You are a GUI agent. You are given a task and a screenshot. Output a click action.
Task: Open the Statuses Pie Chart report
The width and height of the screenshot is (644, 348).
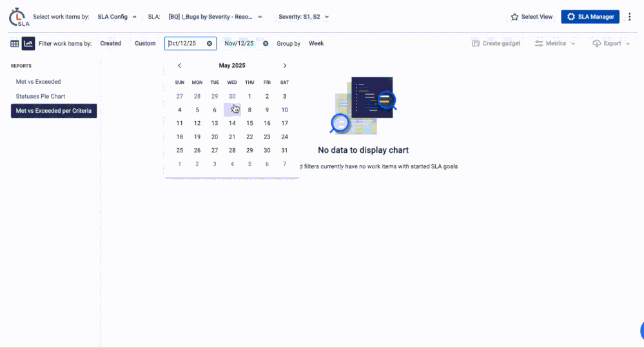tap(41, 97)
